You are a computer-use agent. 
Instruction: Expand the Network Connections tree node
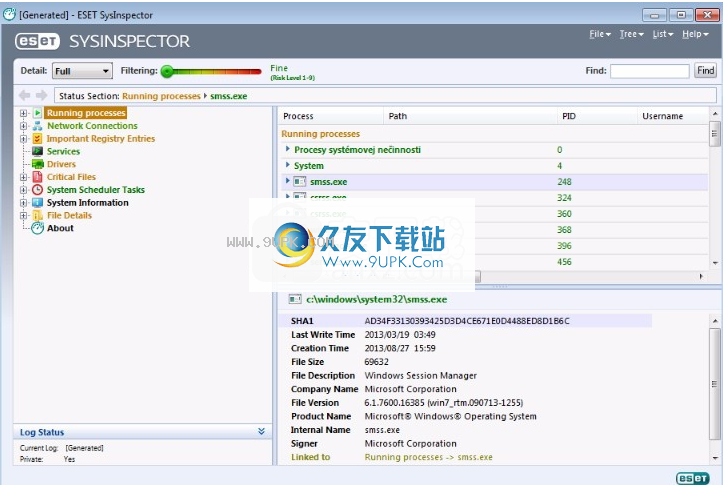[x=23, y=126]
